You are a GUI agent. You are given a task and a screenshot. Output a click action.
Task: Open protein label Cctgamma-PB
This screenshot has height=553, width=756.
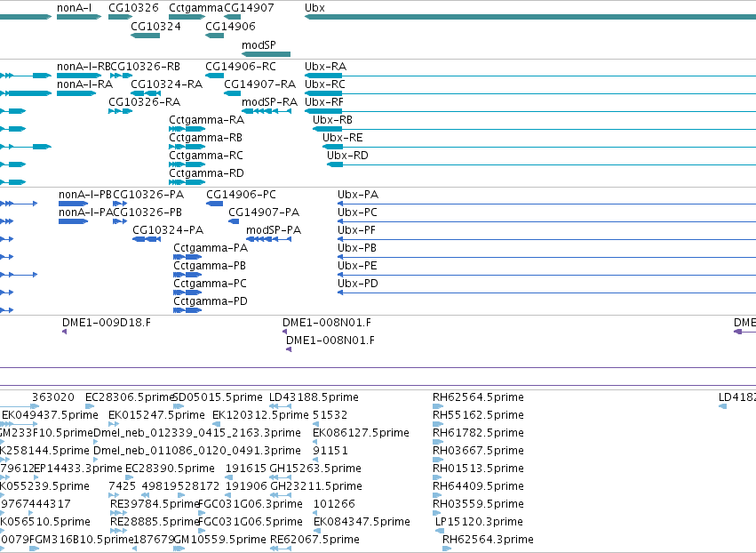(x=210, y=266)
